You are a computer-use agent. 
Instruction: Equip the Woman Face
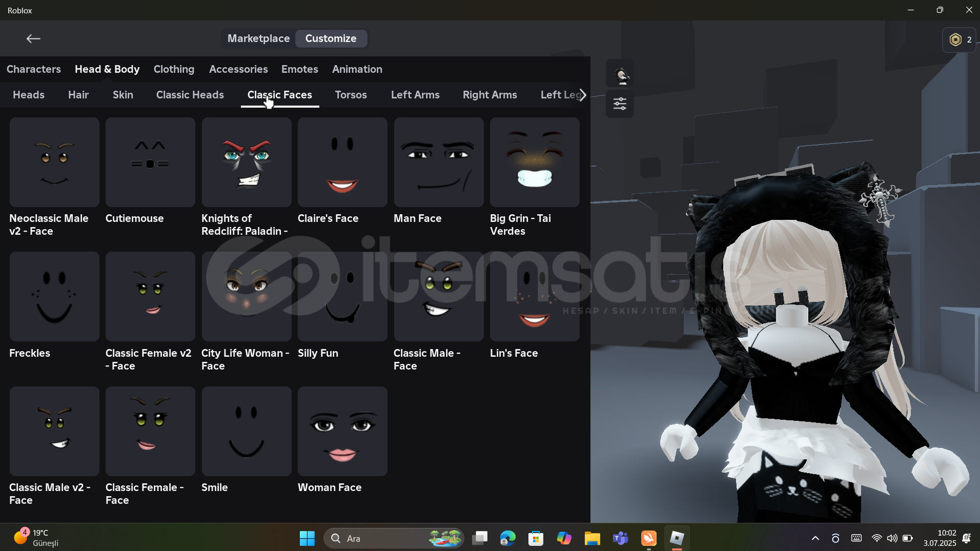pos(342,431)
